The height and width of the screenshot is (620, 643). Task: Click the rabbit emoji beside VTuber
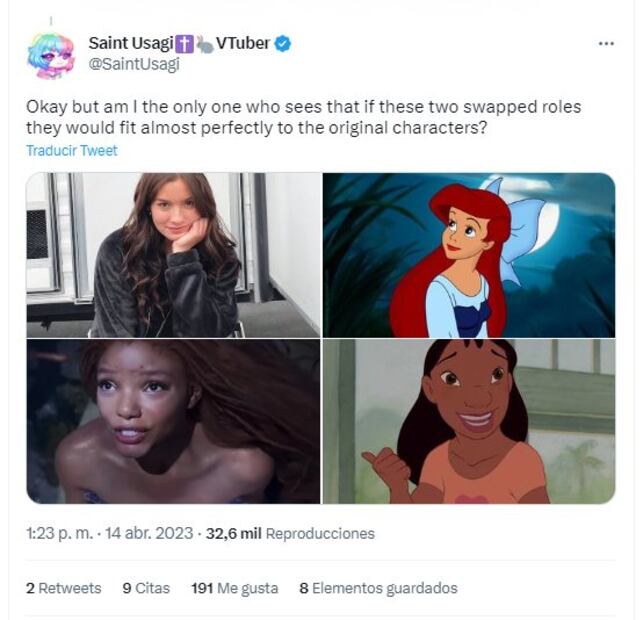[204, 43]
